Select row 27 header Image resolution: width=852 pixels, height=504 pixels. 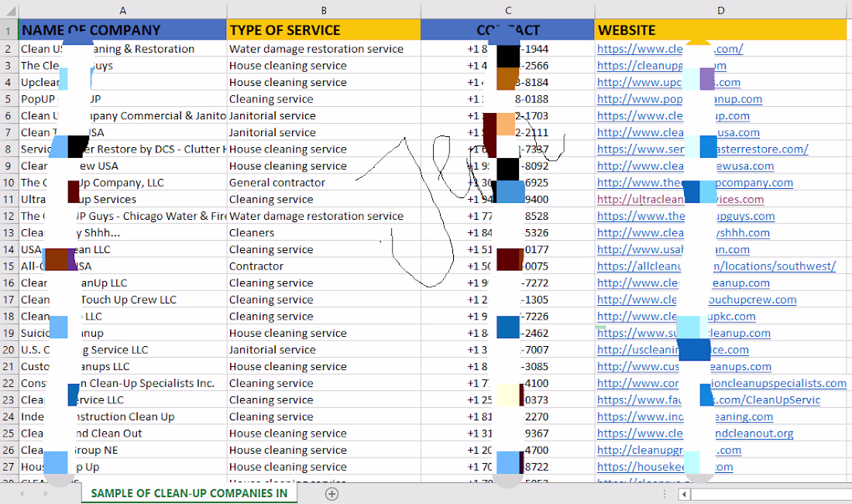click(9, 467)
